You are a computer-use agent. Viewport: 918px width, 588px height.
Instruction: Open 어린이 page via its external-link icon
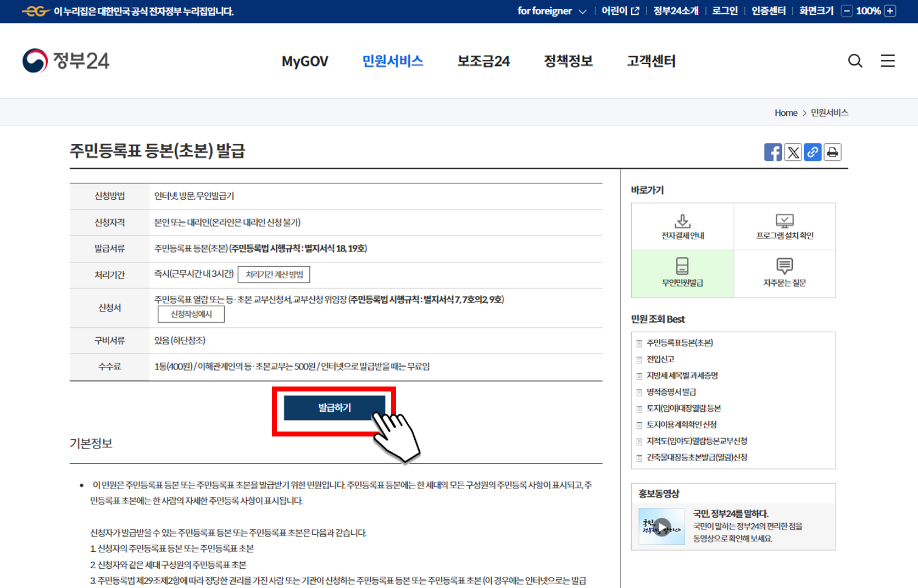pyautogui.click(x=635, y=10)
